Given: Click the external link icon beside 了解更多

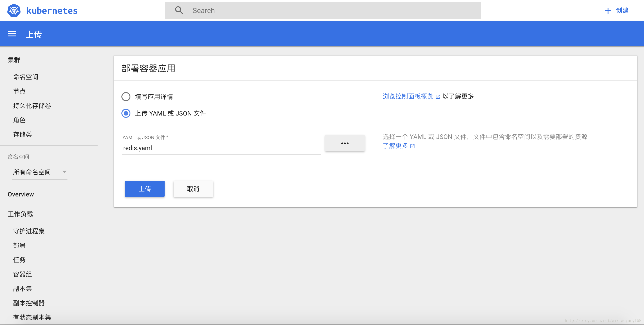Looking at the screenshot, I should point(412,146).
